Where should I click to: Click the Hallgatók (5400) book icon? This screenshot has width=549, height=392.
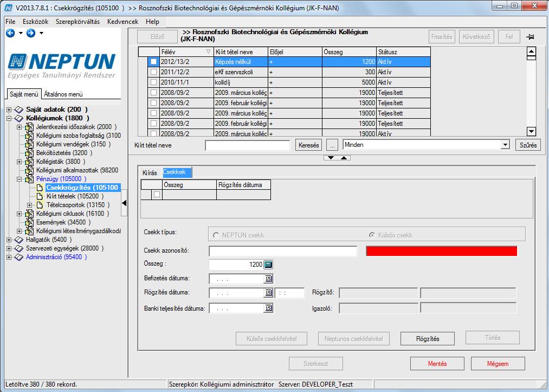click(x=19, y=240)
